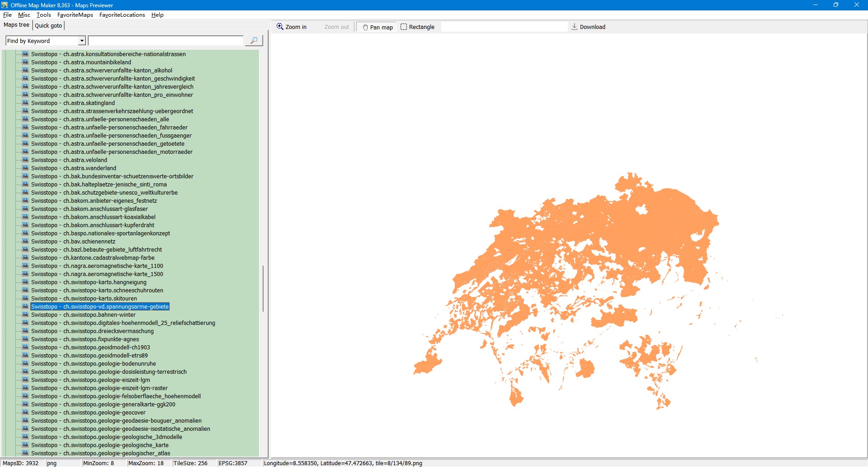Screen dimensions: 868x467
Task: Click the maps tree vertical scrollbar
Action: (263, 288)
